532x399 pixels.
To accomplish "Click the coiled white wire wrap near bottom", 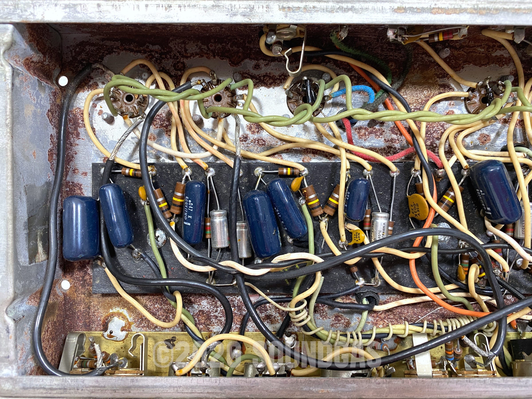I will click(298, 314).
